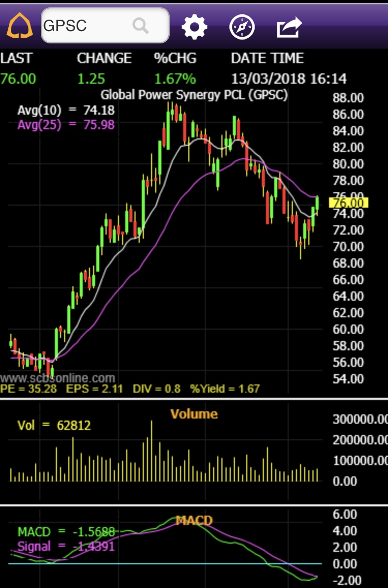Tap the 6.00 MACD axis label
The width and height of the screenshot is (388, 588).
coord(345,514)
